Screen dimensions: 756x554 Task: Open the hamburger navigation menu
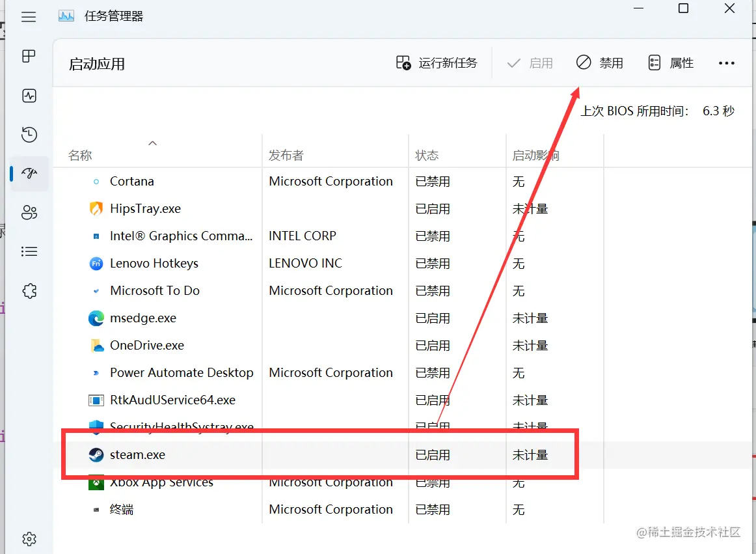pyautogui.click(x=29, y=16)
